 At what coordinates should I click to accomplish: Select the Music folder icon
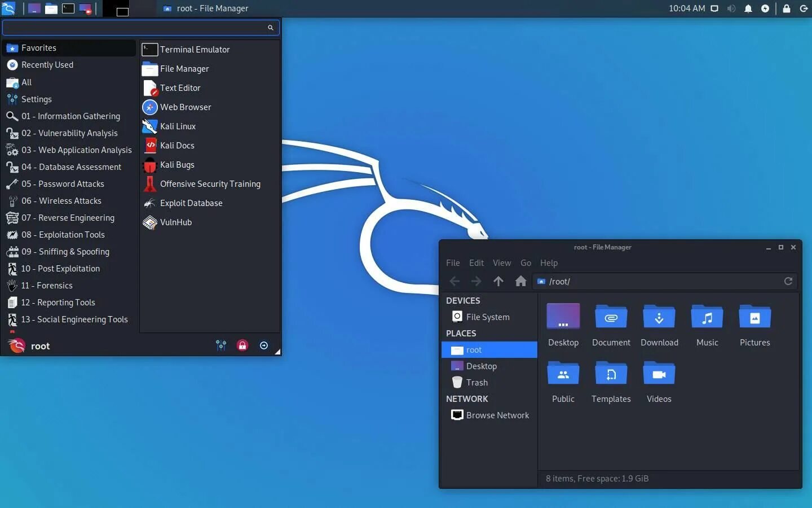pos(707,318)
